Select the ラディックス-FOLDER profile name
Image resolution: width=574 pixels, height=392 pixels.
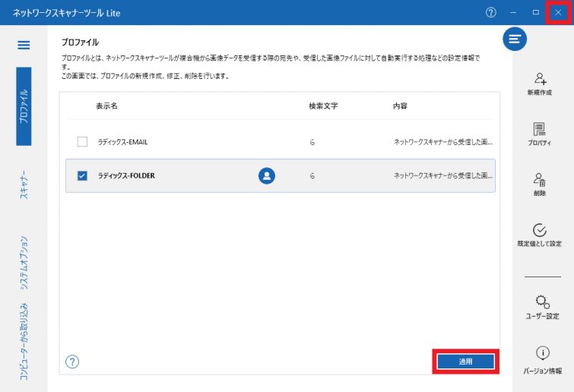coord(126,176)
